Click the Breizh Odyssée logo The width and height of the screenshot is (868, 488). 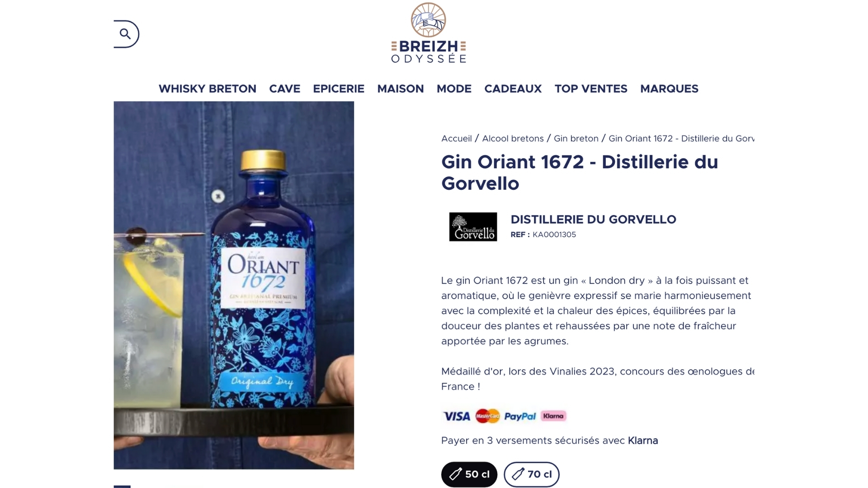pos(429,33)
